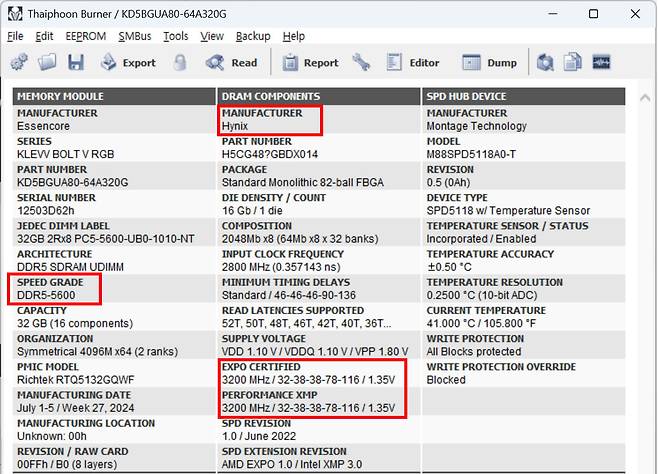
Task: Click the wrench icon beside Editor
Action: [x=362, y=62]
